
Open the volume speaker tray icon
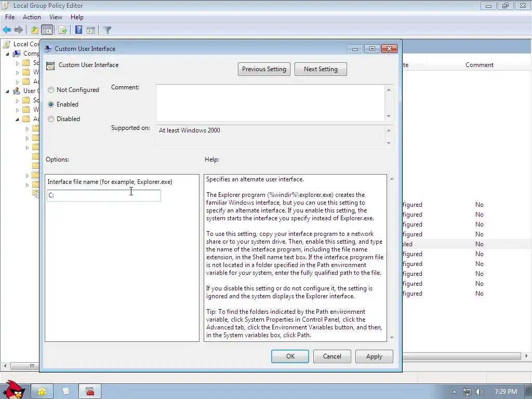(480, 392)
